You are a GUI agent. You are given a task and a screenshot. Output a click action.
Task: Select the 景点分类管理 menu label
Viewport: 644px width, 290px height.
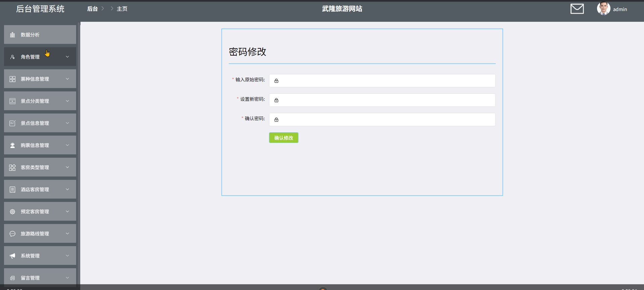click(x=35, y=101)
